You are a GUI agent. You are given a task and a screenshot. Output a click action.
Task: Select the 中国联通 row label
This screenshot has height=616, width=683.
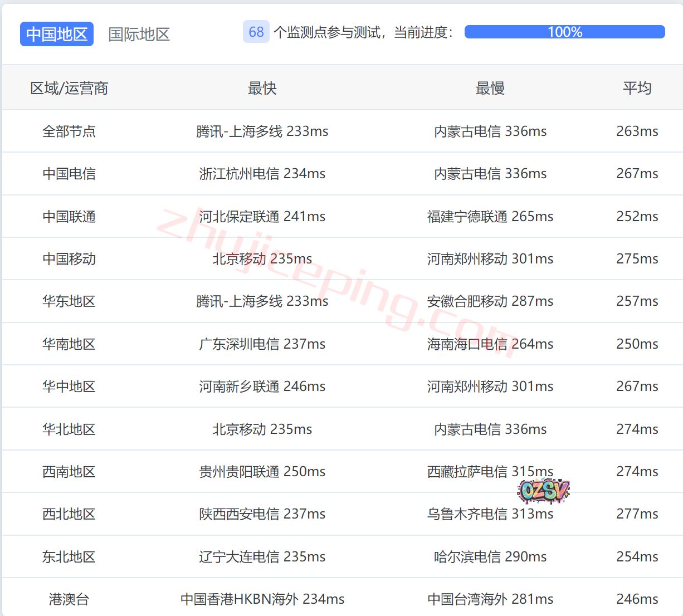click(x=69, y=216)
